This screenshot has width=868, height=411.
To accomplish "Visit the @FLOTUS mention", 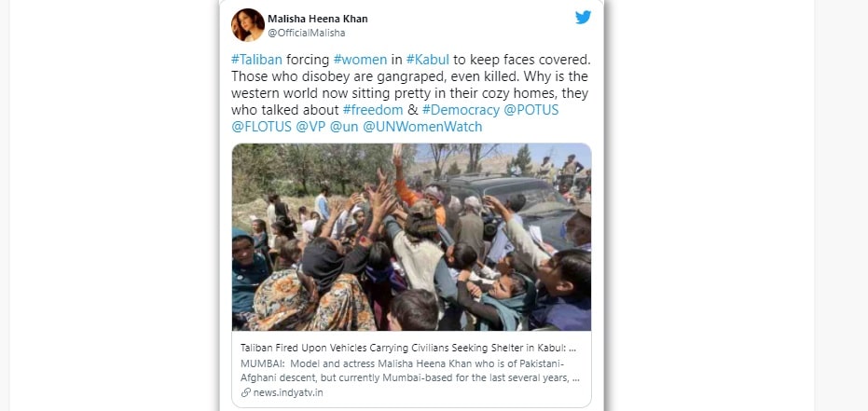I will 261,127.
